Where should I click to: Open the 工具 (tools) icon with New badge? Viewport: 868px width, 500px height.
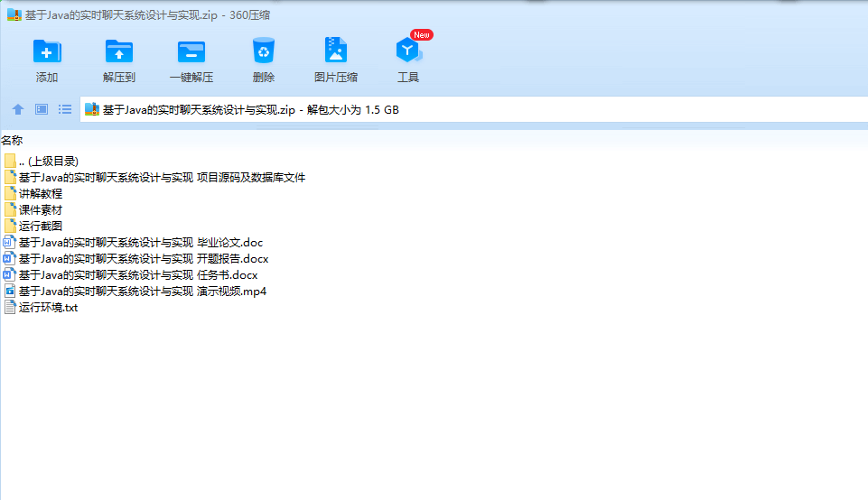408,50
